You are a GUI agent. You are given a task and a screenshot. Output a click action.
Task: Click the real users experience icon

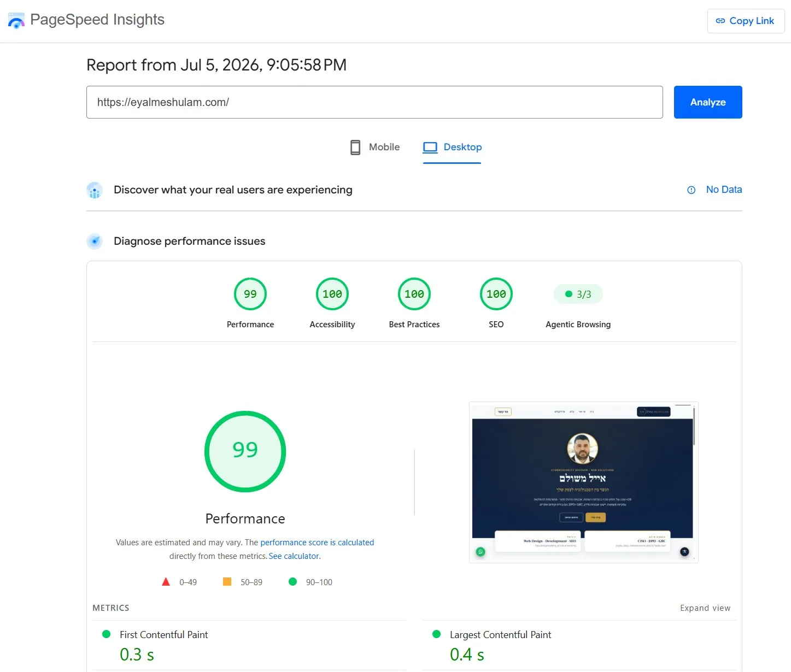(95, 190)
